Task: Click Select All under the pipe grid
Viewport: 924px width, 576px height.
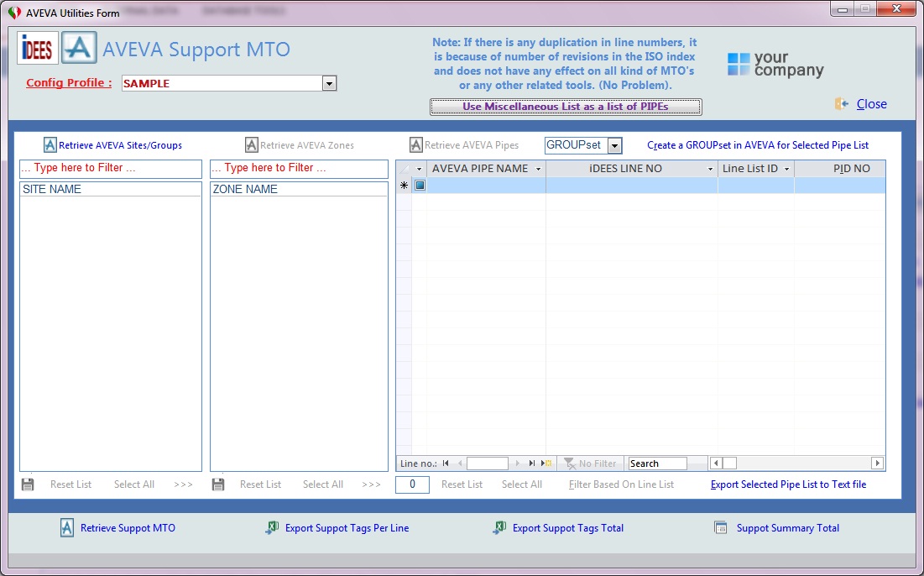Action: click(x=522, y=484)
